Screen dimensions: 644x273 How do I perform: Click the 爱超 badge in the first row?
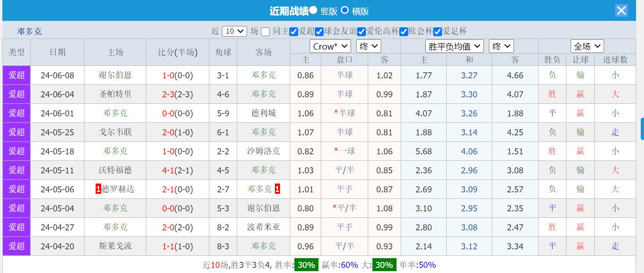[16, 75]
